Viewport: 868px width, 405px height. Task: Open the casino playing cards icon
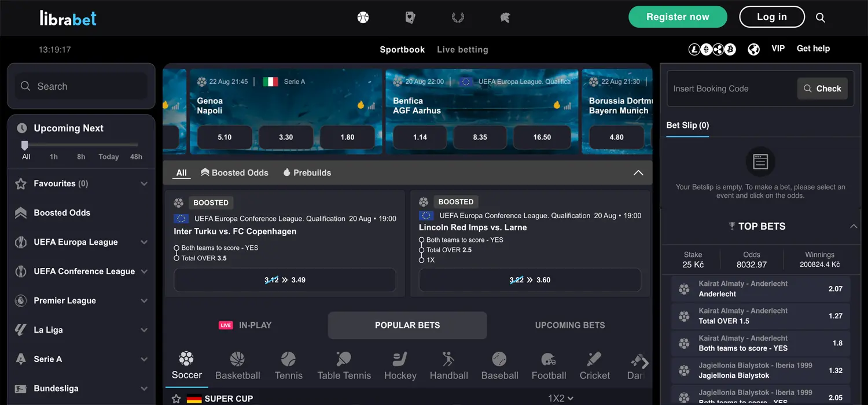click(x=410, y=17)
